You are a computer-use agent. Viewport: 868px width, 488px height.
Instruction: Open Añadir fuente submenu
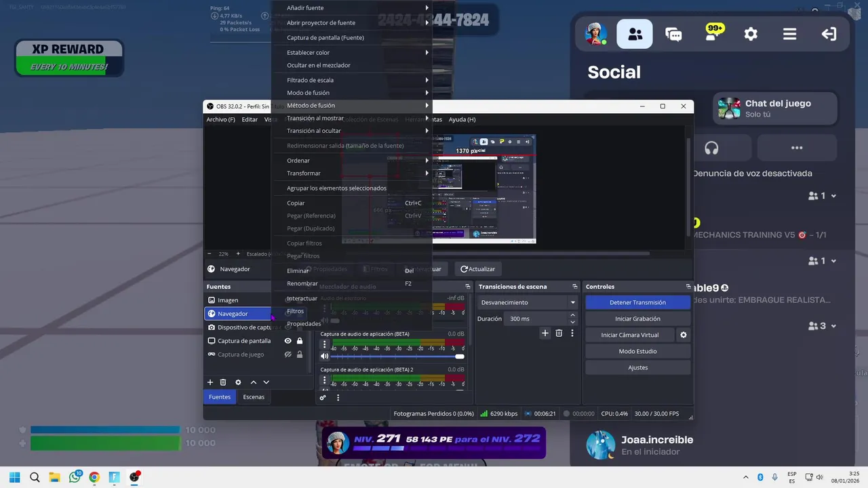coord(352,8)
